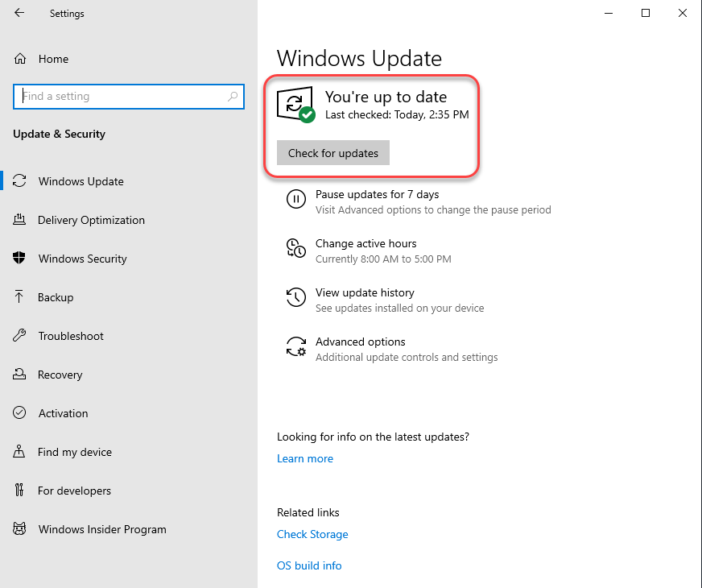
Task: Click the Advanced options gear icon
Action: pyautogui.click(x=295, y=347)
